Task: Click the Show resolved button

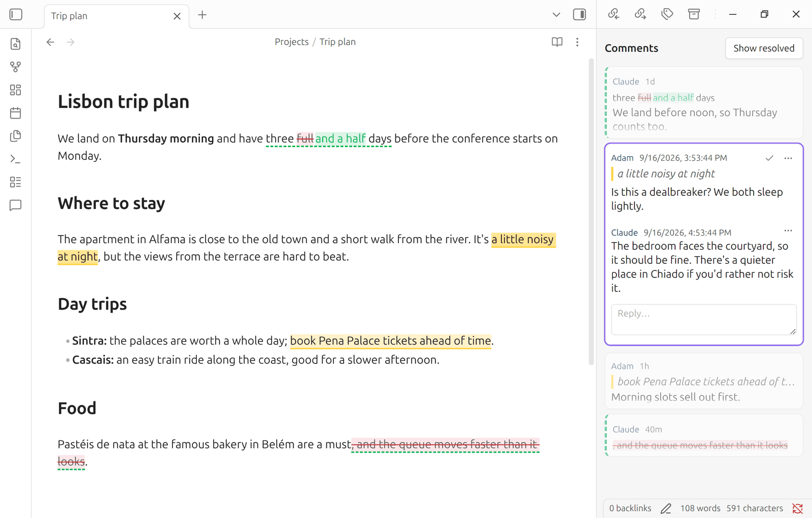Action: [x=764, y=48]
